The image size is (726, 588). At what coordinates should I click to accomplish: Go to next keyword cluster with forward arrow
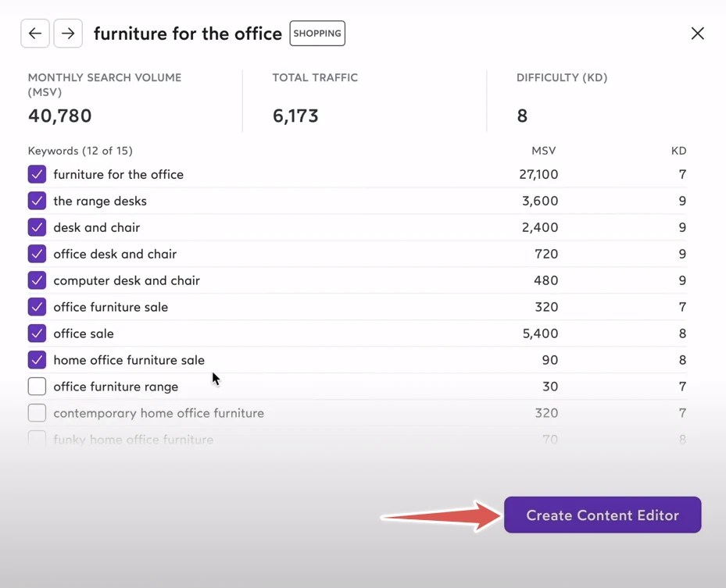pyautogui.click(x=68, y=34)
